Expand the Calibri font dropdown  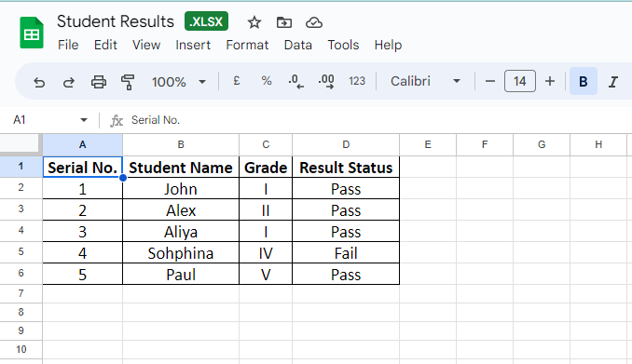(x=425, y=81)
